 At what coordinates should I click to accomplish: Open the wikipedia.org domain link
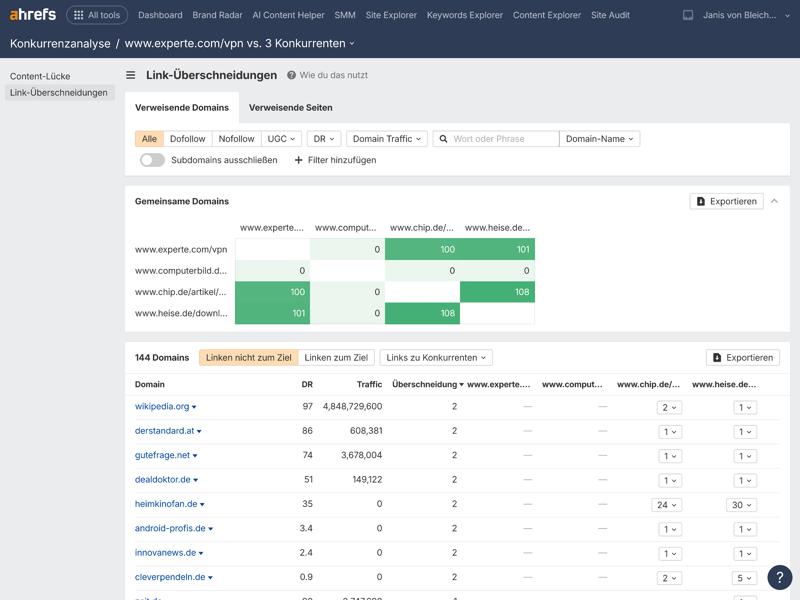click(x=162, y=407)
